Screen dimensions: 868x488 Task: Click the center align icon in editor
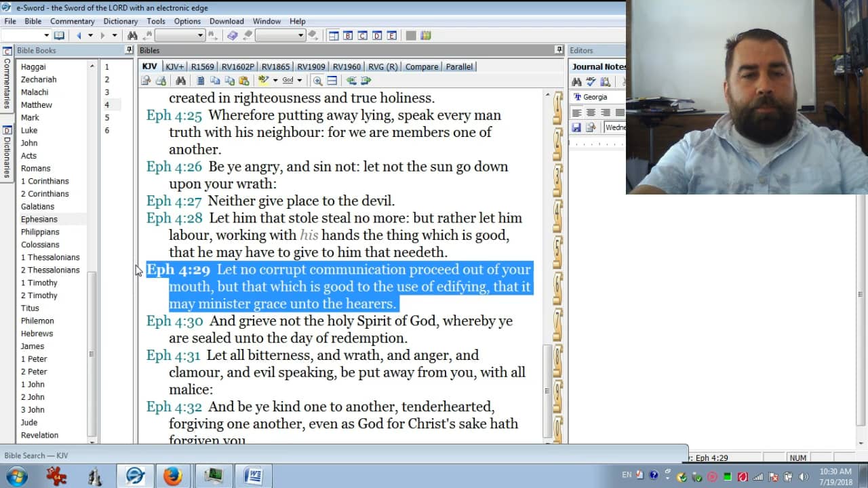click(x=591, y=113)
